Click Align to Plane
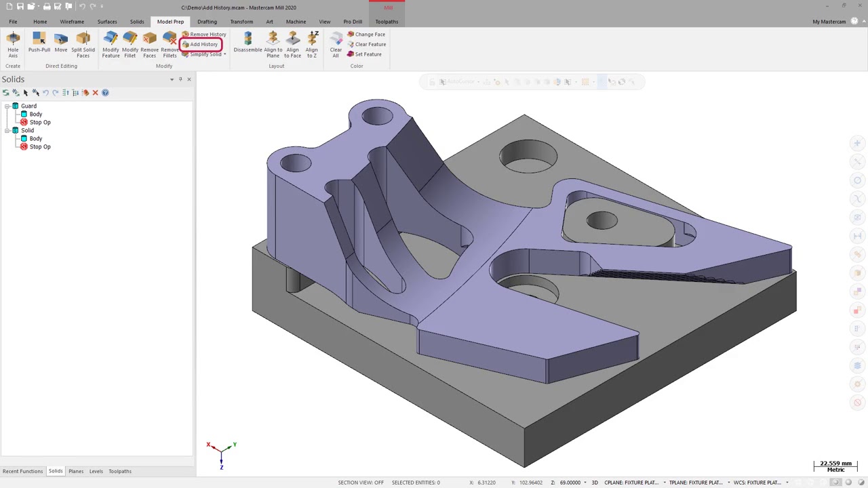The width and height of the screenshot is (868, 488). pyautogui.click(x=273, y=45)
